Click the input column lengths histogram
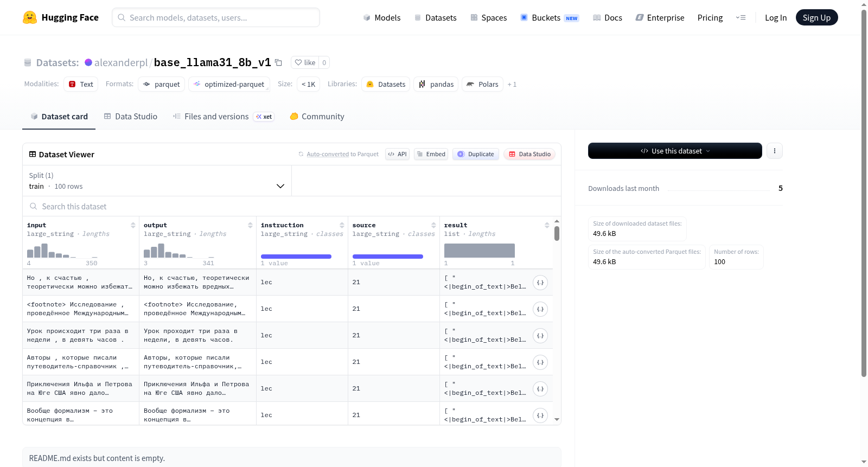868x467 pixels. click(x=62, y=251)
